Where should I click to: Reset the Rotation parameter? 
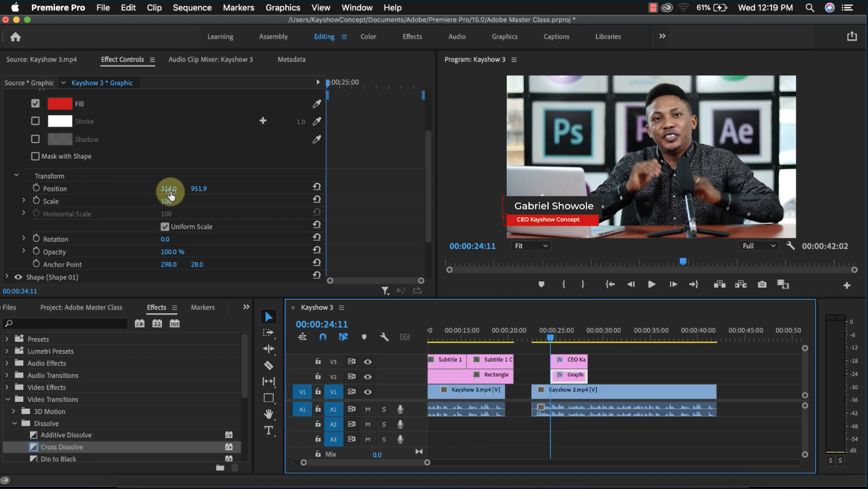coord(317,237)
